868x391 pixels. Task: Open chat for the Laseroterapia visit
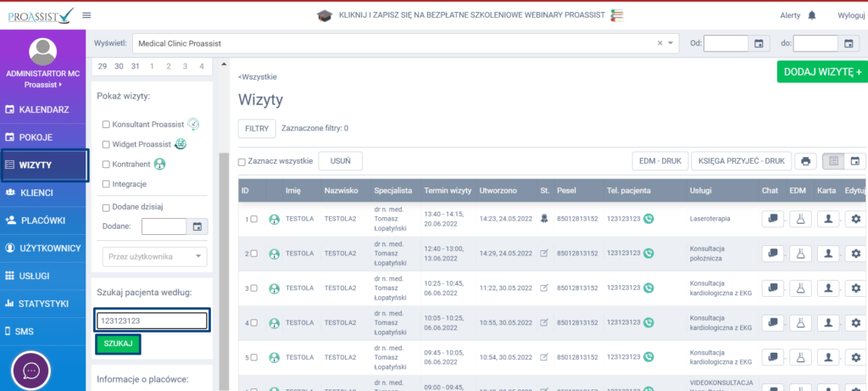(x=772, y=218)
